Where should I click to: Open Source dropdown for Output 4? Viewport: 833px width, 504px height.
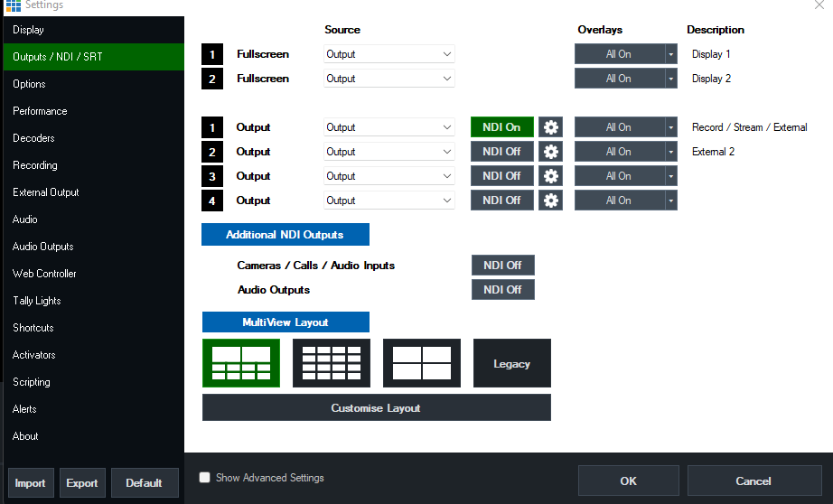click(x=388, y=201)
